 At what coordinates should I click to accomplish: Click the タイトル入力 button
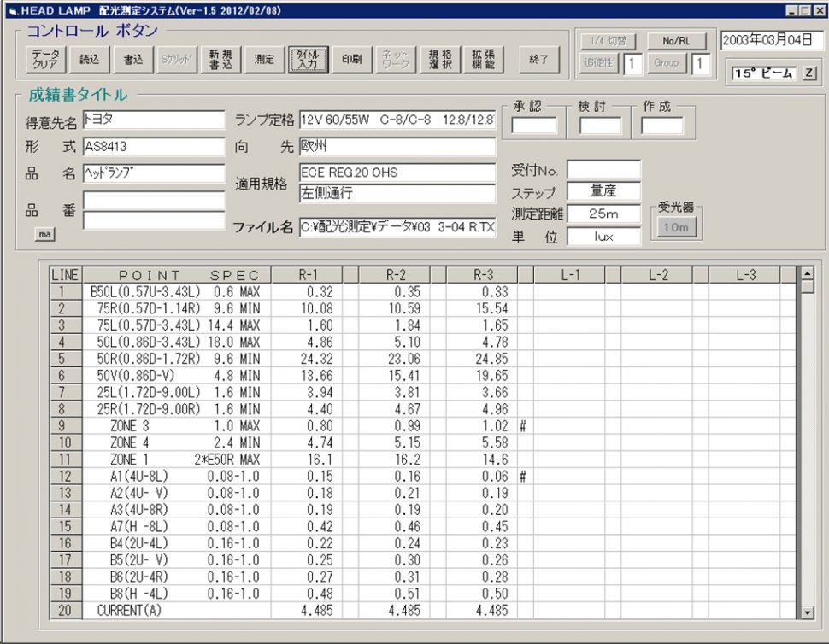click(309, 59)
